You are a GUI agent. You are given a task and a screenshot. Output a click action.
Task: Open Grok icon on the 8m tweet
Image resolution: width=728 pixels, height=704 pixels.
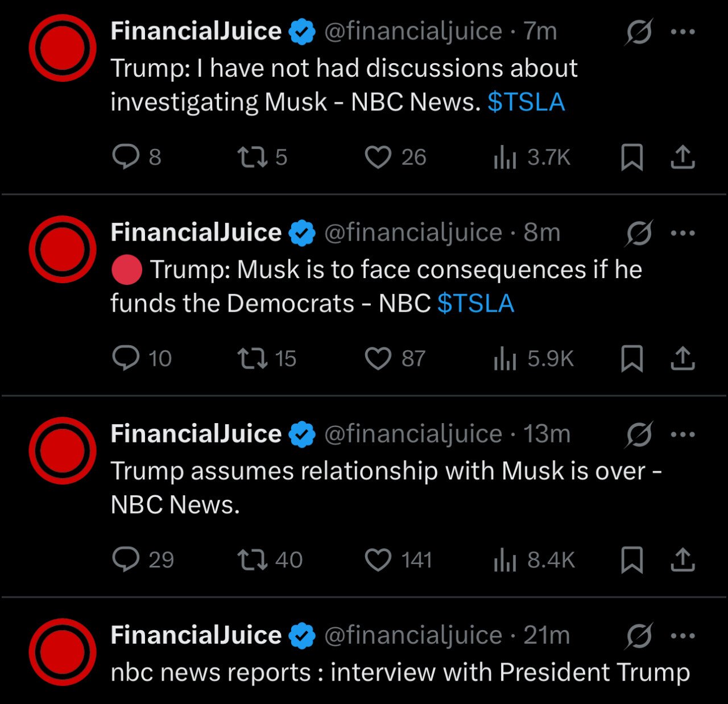point(639,233)
